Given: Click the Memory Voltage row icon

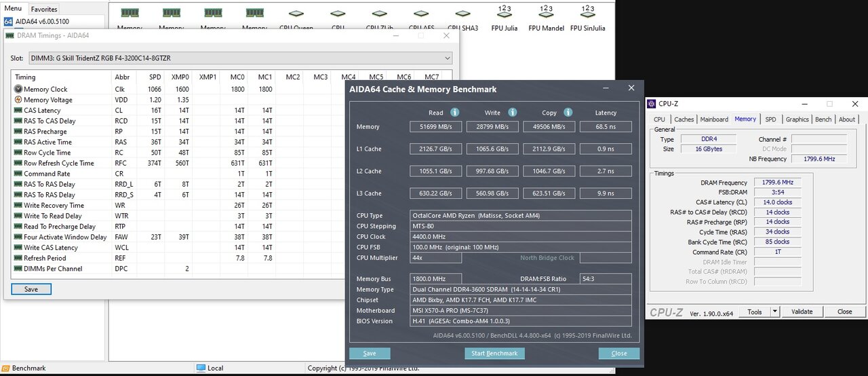Looking at the screenshot, I should (x=18, y=100).
